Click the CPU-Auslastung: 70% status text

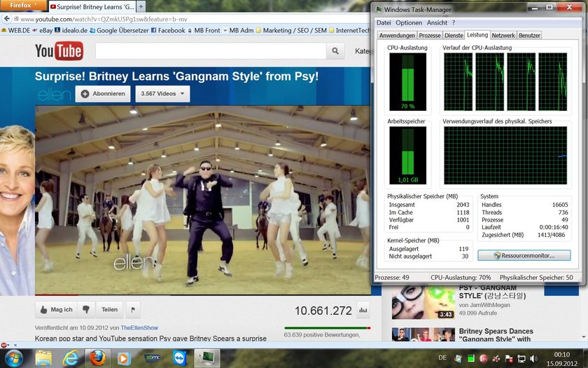coord(461,278)
